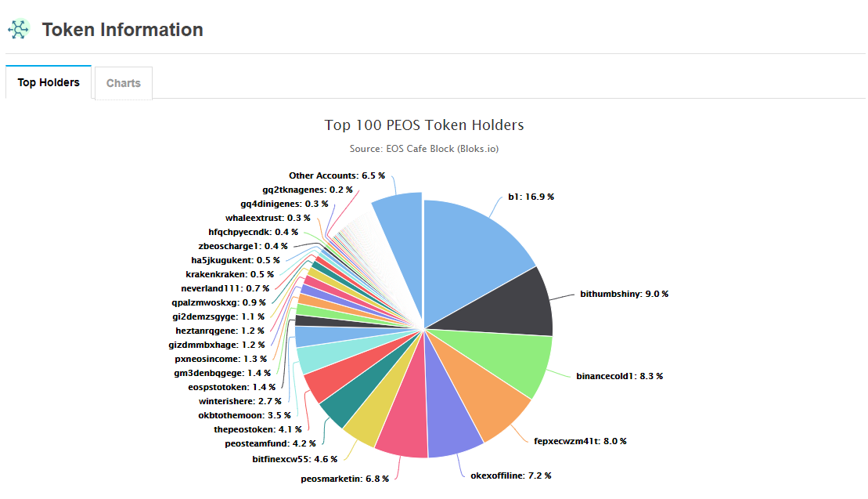Click the chart title Top 100 PEOS Token Holders
The image size is (868, 499).
pyautogui.click(x=424, y=125)
